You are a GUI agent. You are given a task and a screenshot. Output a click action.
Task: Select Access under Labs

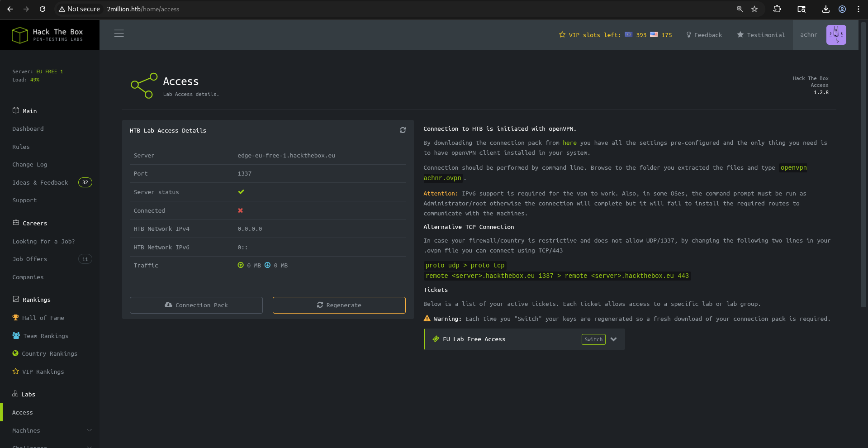[23, 413]
